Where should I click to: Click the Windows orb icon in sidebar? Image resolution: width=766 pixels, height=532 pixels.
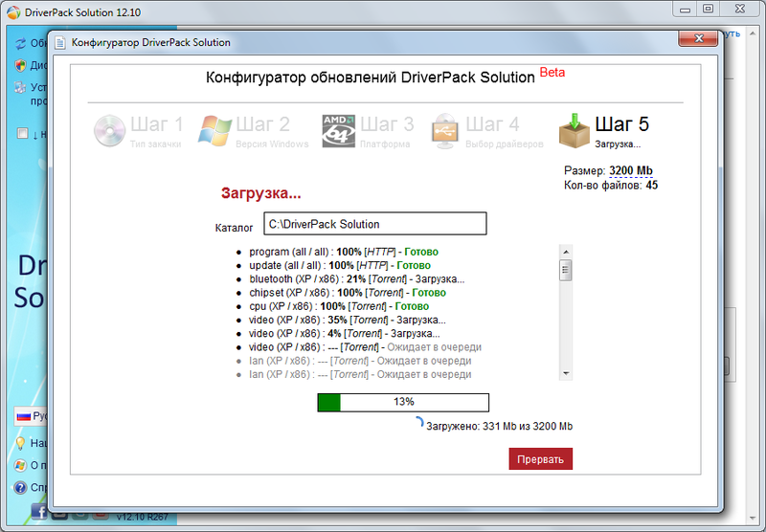(x=20, y=465)
